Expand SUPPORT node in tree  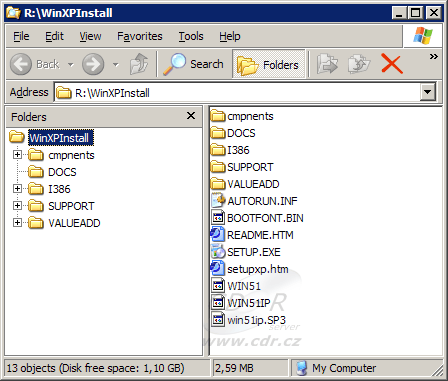click(x=17, y=206)
